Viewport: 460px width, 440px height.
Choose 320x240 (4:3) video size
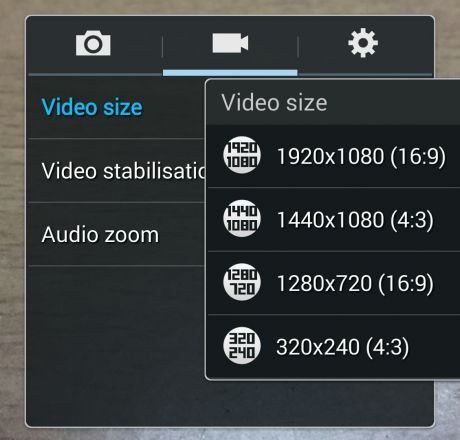333,347
